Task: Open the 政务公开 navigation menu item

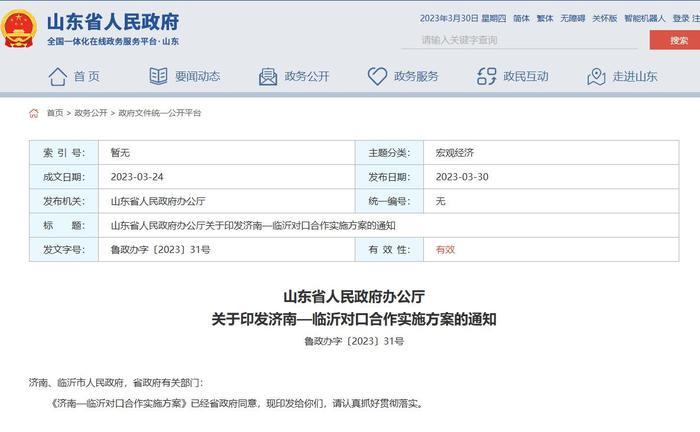Action: coord(307,76)
